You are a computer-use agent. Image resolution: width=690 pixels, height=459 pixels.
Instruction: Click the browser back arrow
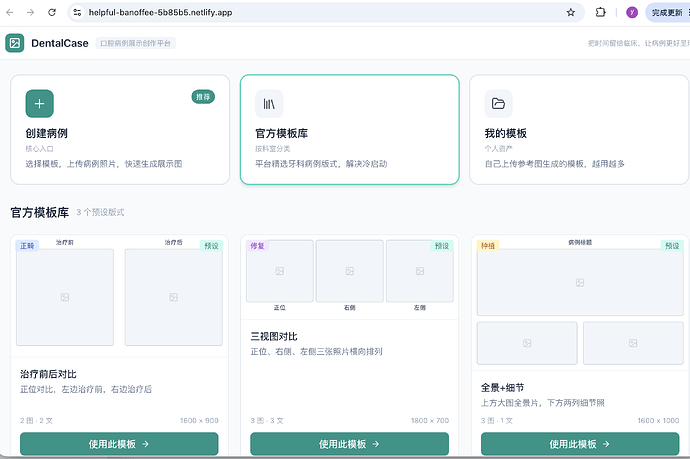click(x=10, y=12)
